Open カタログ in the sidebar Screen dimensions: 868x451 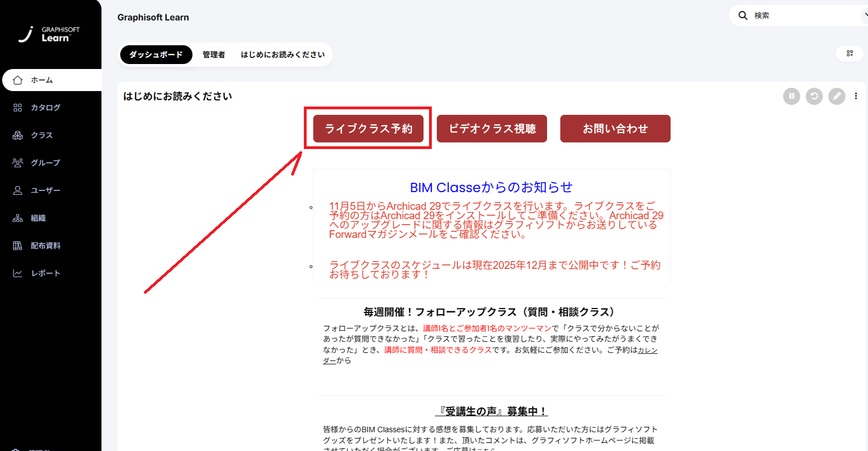(x=45, y=108)
